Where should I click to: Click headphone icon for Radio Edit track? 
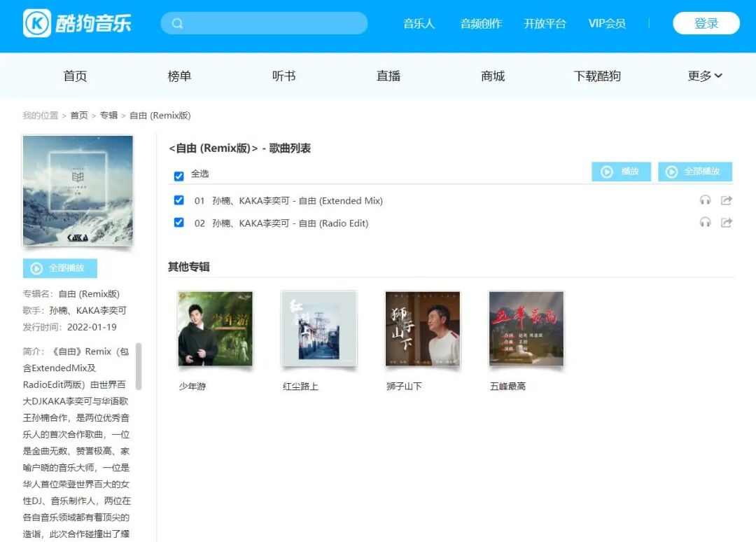[705, 222]
